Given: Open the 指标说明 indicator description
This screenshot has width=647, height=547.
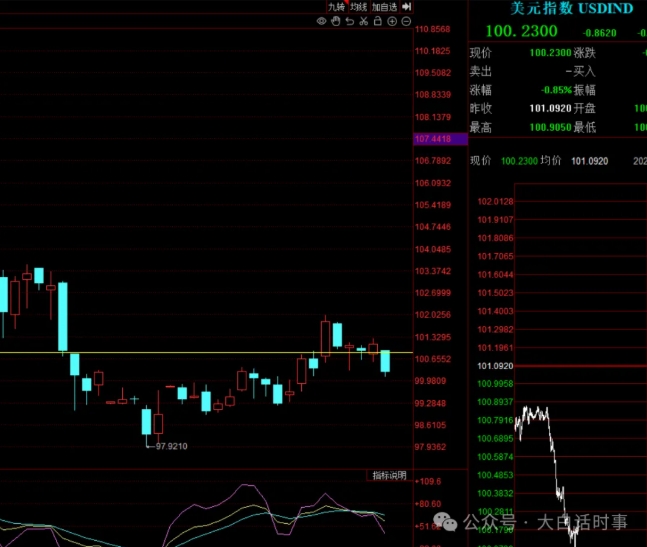Looking at the screenshot, I should pos(389,476).
